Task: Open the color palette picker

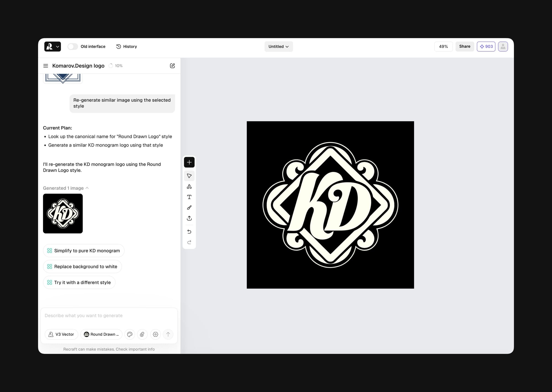Action: tap(130, 334)
